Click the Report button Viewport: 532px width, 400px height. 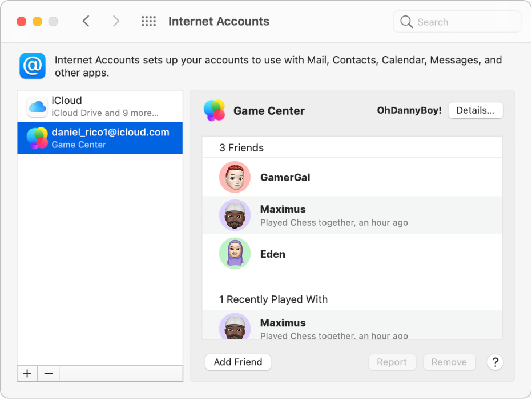[392, 362]
